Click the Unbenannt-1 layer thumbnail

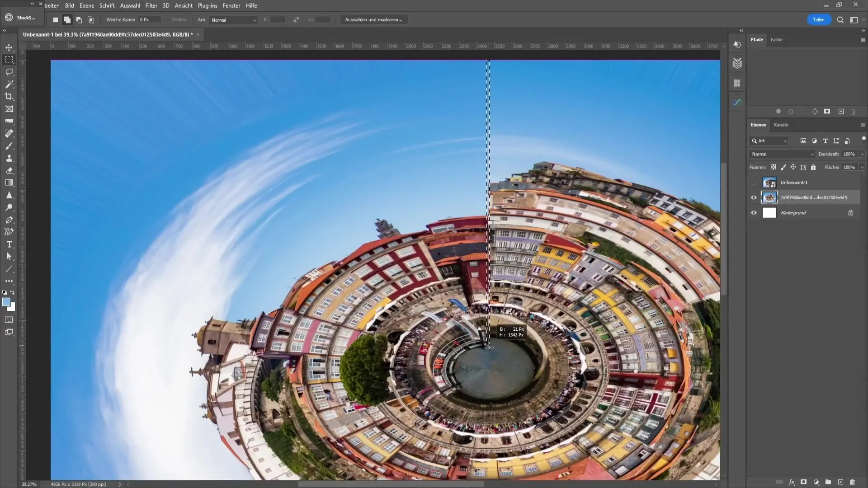pos(769,183)
